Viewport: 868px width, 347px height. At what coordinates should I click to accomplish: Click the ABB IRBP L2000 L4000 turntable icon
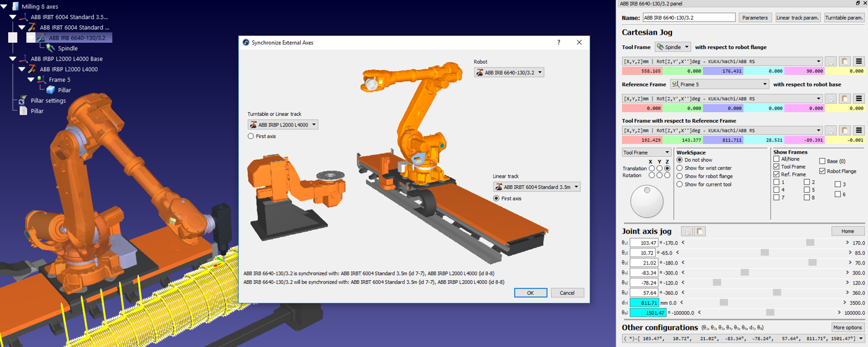click(x=32, y=69)
